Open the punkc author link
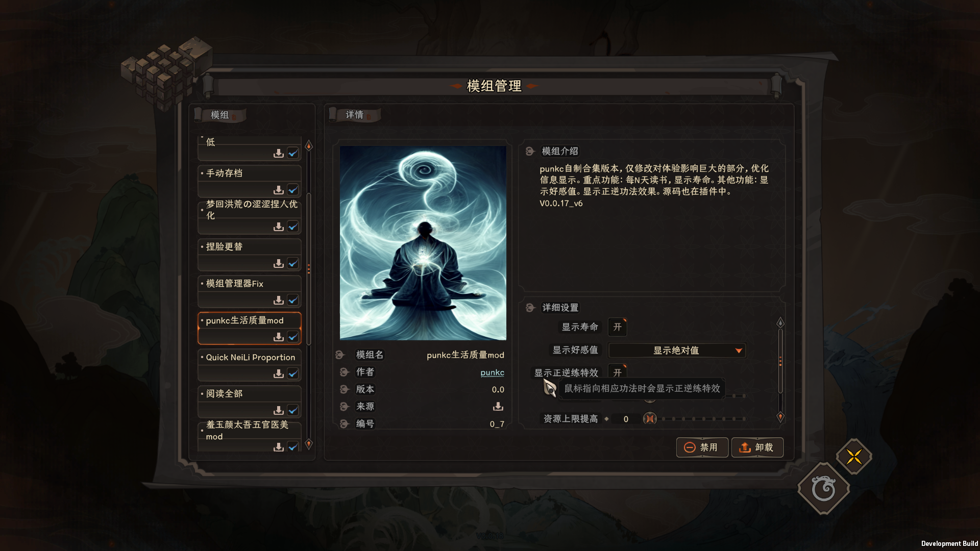The height and width of the screenshot is (551, 980). pos(492,372)
